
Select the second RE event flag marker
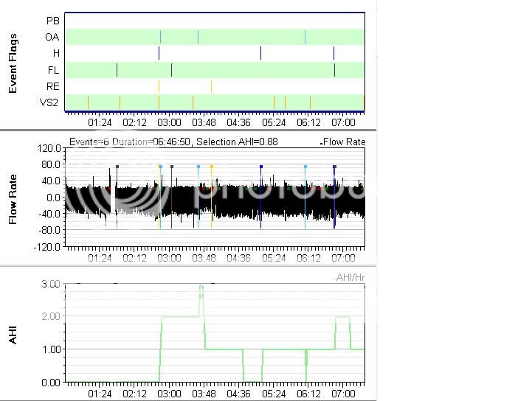click(211, 86)
